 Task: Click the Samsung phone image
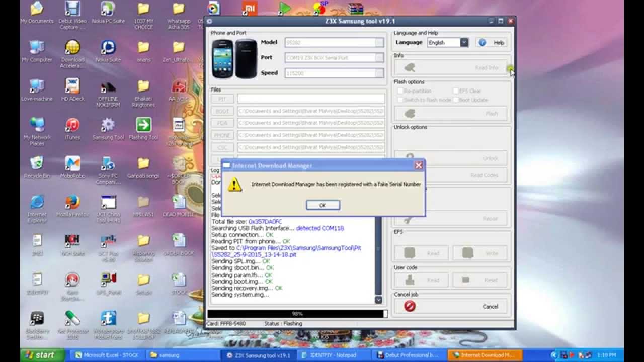pos(234,58)
